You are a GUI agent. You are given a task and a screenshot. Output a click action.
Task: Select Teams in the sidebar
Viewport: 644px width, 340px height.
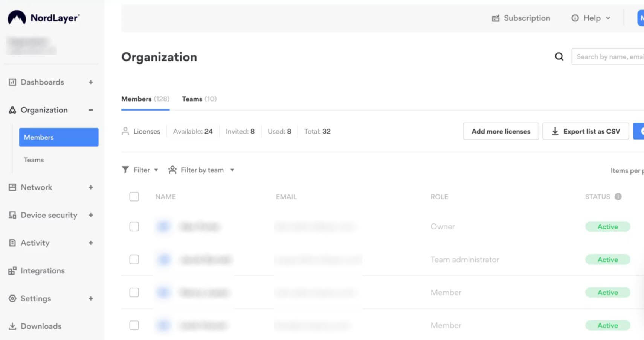34,160
